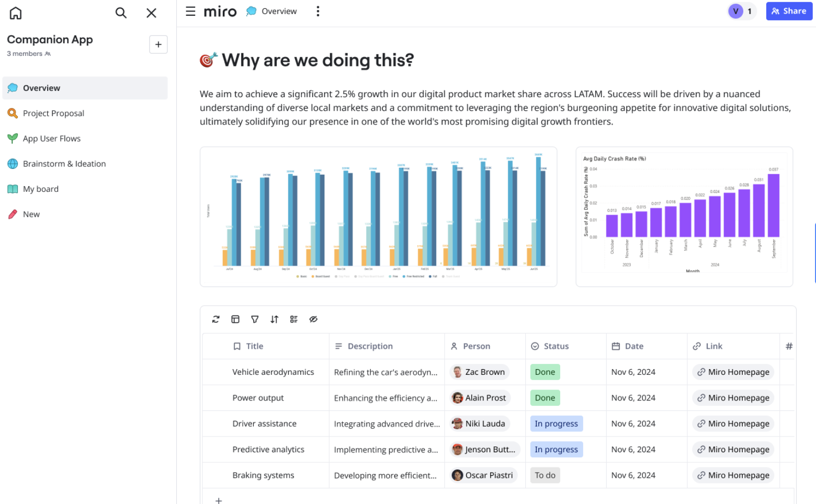Add a new row with the plus icon
This screenshot has height=504, width=816.
click(219, 500)
